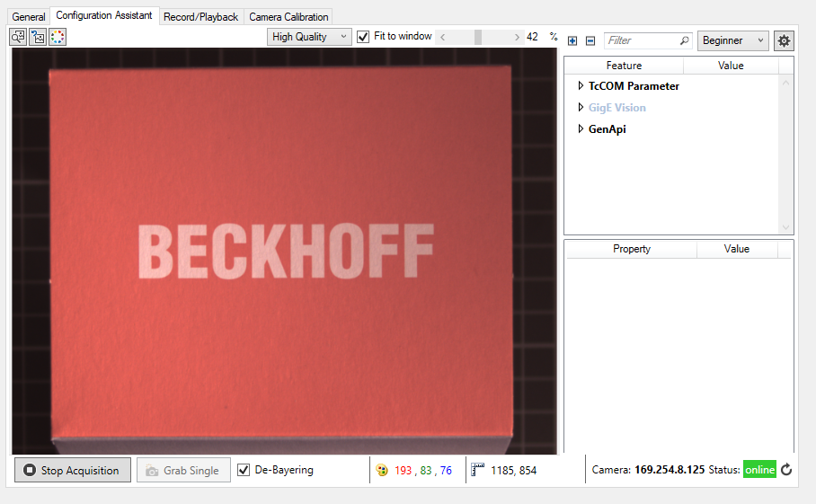Click the zoom slider right arrow

pyautogui.click(x=517, y=37)
